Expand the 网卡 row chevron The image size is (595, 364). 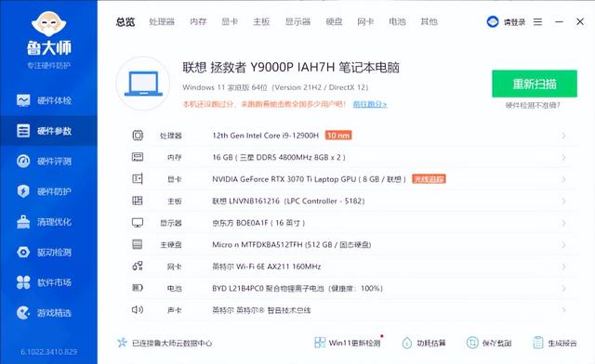coord(563,266)
